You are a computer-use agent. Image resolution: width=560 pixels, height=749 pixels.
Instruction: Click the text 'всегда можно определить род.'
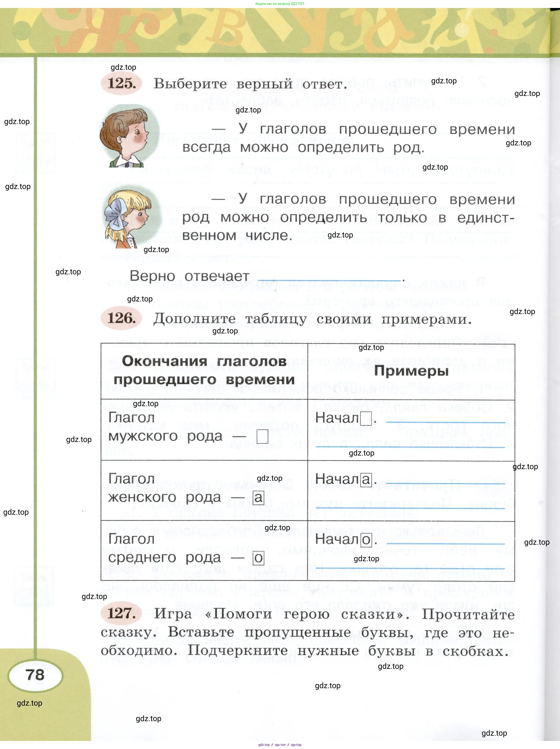point(304,148)
